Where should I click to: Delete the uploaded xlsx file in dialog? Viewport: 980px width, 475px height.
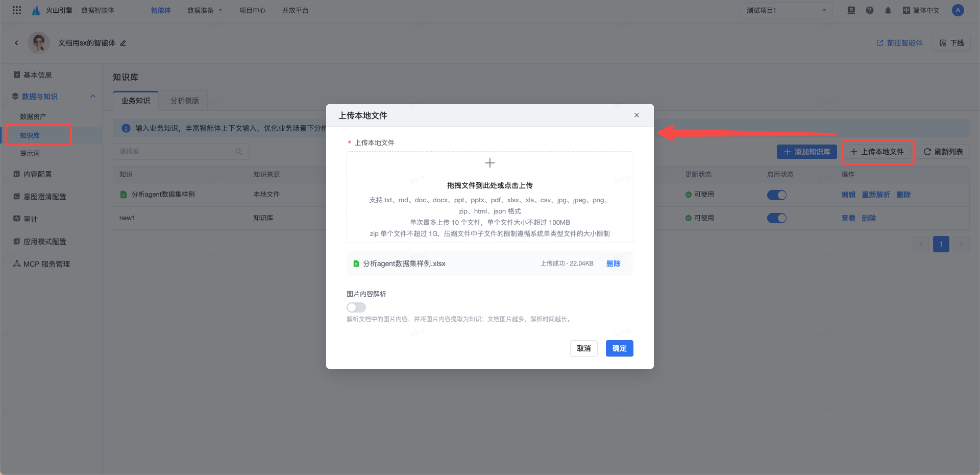[x=613, y=264]
